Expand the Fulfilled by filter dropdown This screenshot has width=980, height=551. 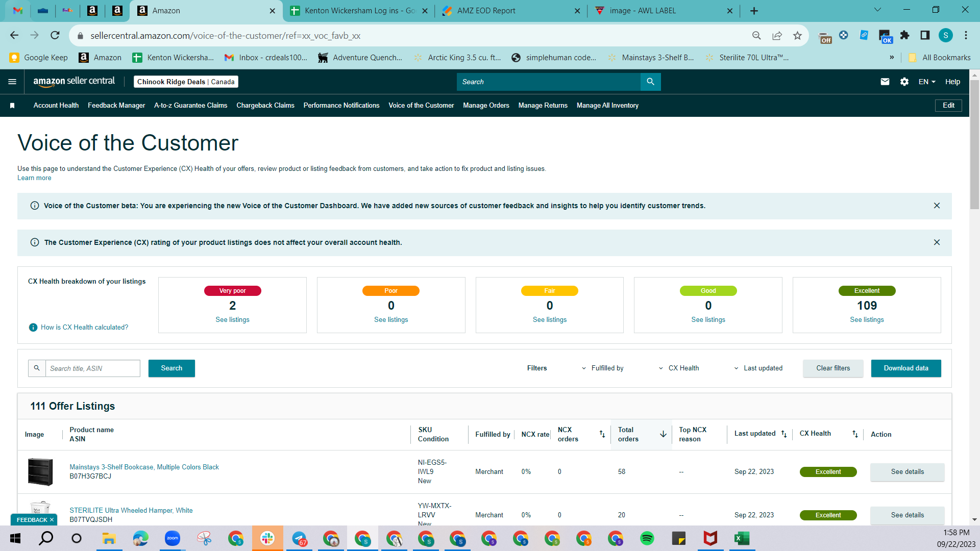[602, 368]
